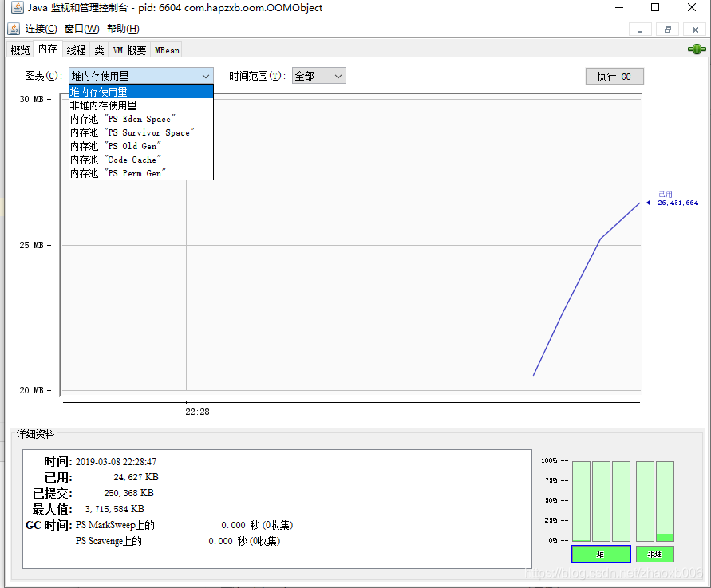This screenshot has height=588, width=711.
Task: Click the 执行 GC button
Action: coord(614,76)
